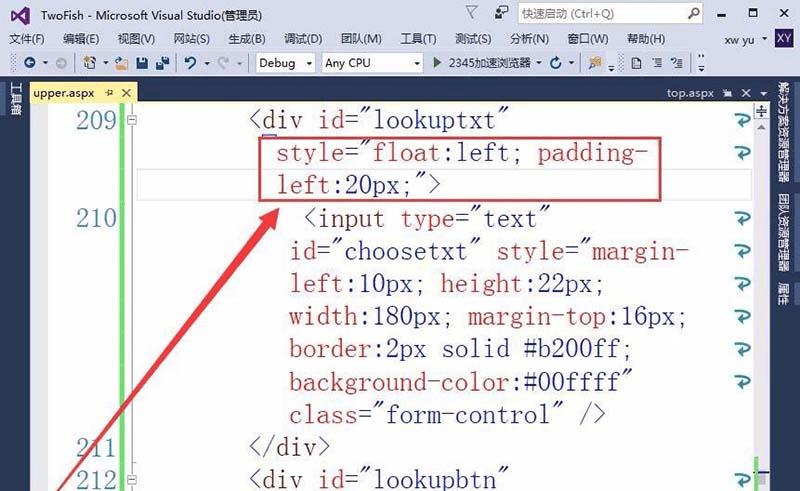
Task: Open the 网站(S) menu
Action: click(x=191, y=39)
